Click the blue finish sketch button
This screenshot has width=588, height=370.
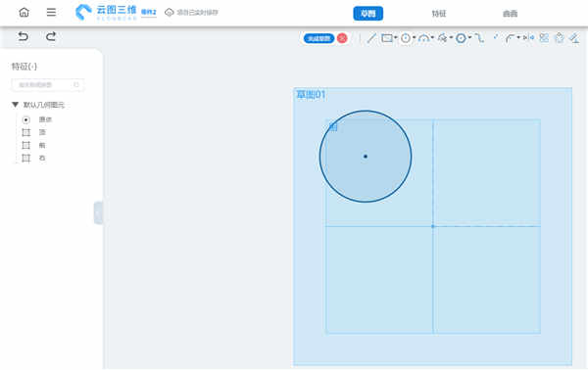(x=318, y=38)
